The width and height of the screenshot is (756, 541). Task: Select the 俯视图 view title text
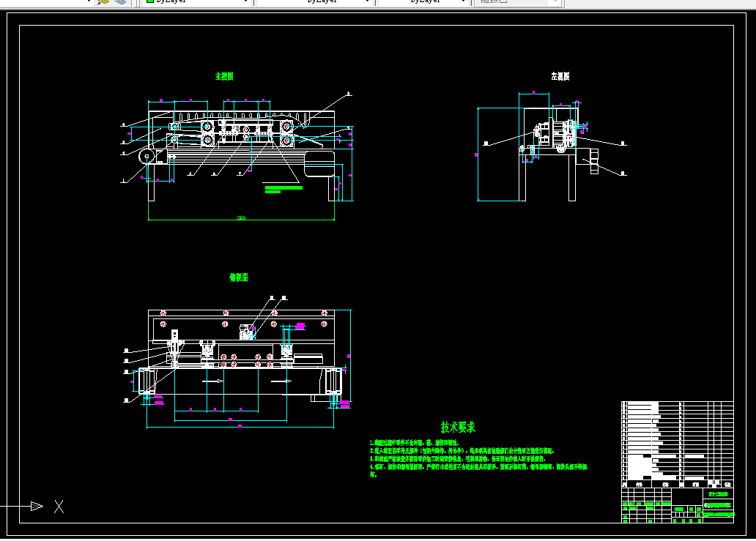pos(239,277)
